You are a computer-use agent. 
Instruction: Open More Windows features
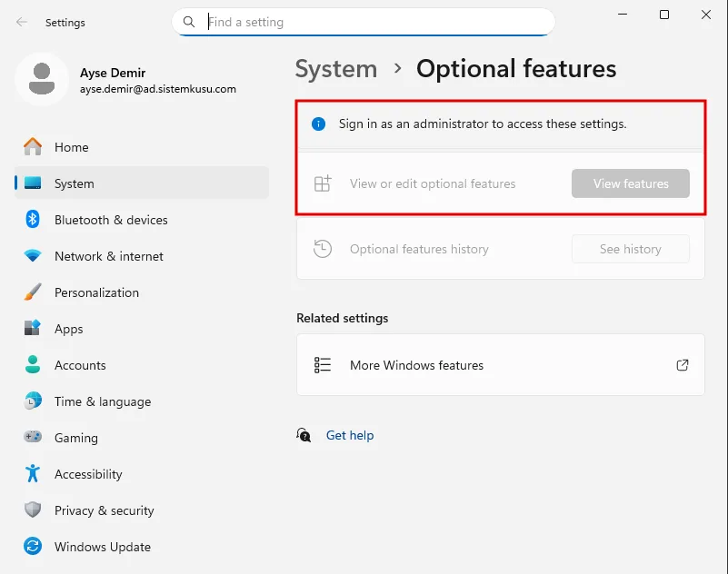click(501, 365)
